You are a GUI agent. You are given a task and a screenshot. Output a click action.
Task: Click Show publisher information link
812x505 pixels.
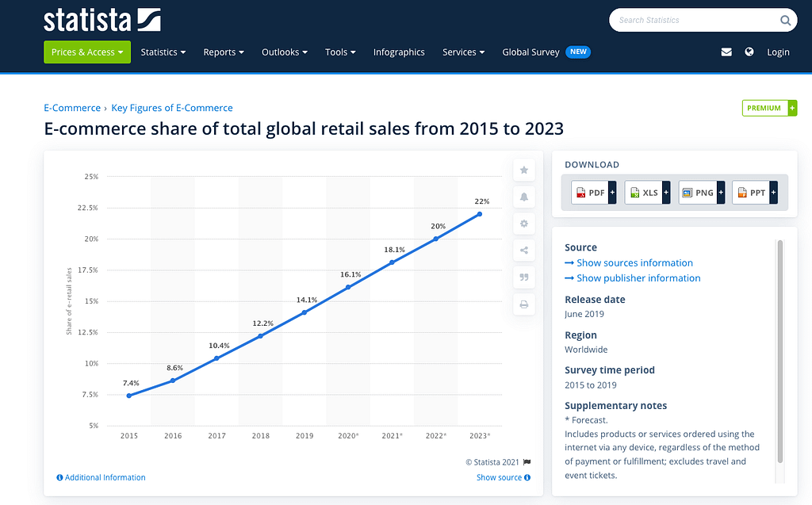[x=638, y=278]
